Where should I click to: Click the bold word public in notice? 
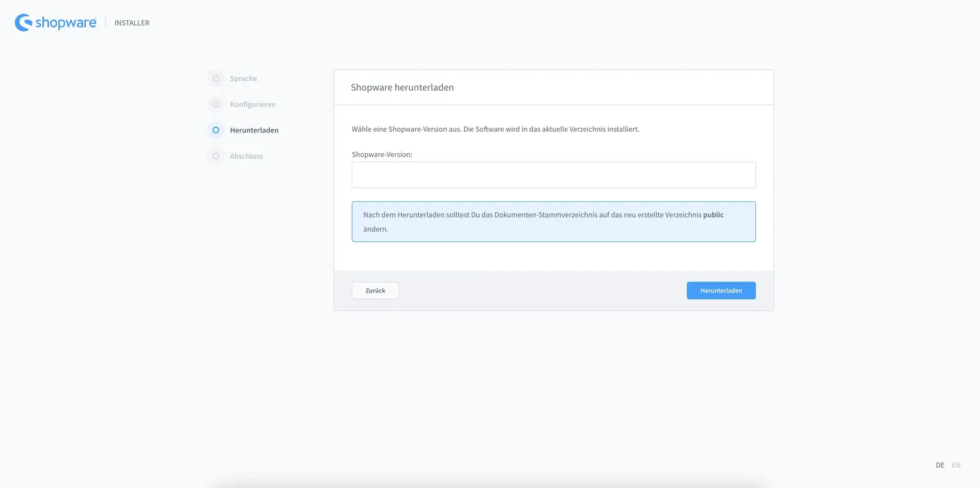coord(713,215)
